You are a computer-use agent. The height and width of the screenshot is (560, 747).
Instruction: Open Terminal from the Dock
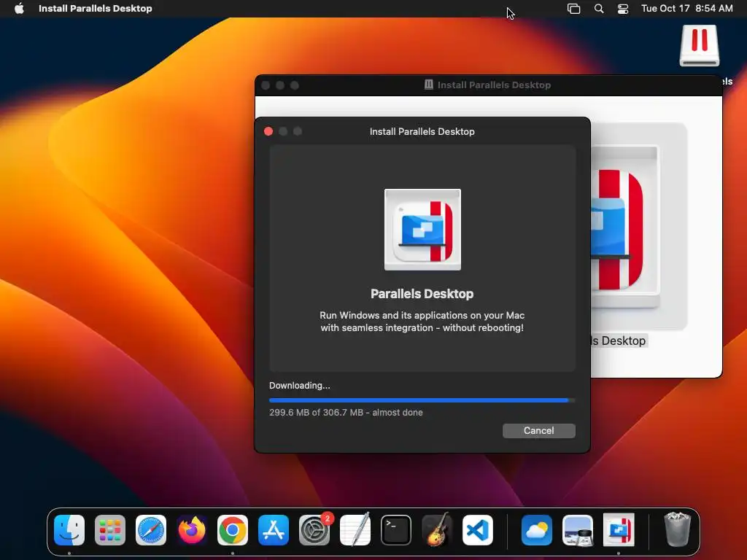tap(396, 530)
